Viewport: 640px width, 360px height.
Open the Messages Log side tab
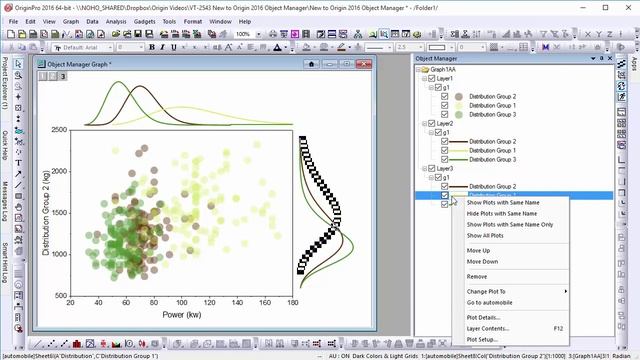point(5,201)
